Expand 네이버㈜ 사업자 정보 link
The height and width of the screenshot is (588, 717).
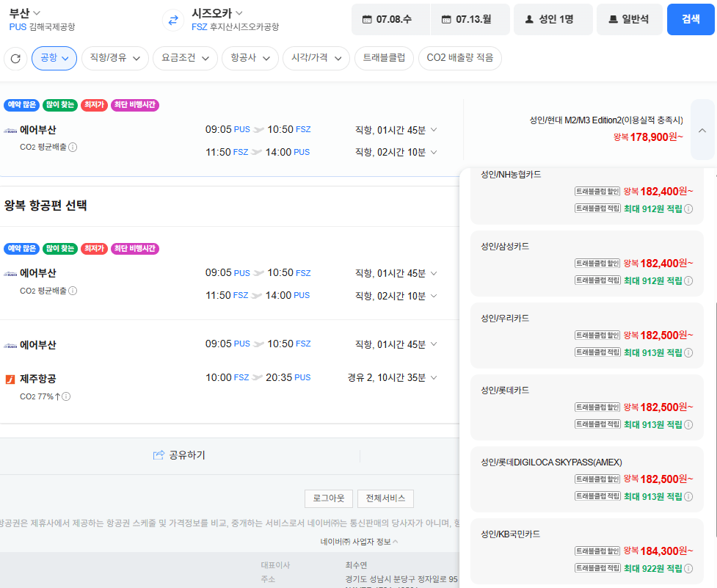point(359,542)
